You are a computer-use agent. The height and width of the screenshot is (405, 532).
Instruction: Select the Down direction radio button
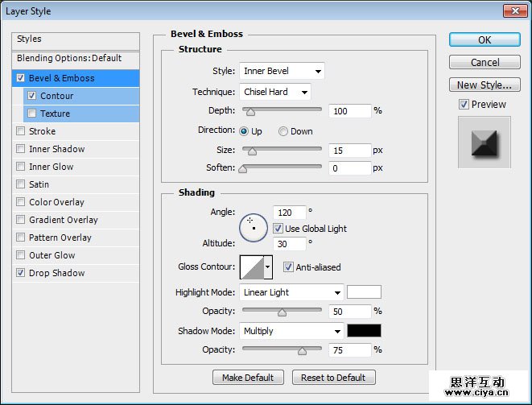[x=283, y=131]
